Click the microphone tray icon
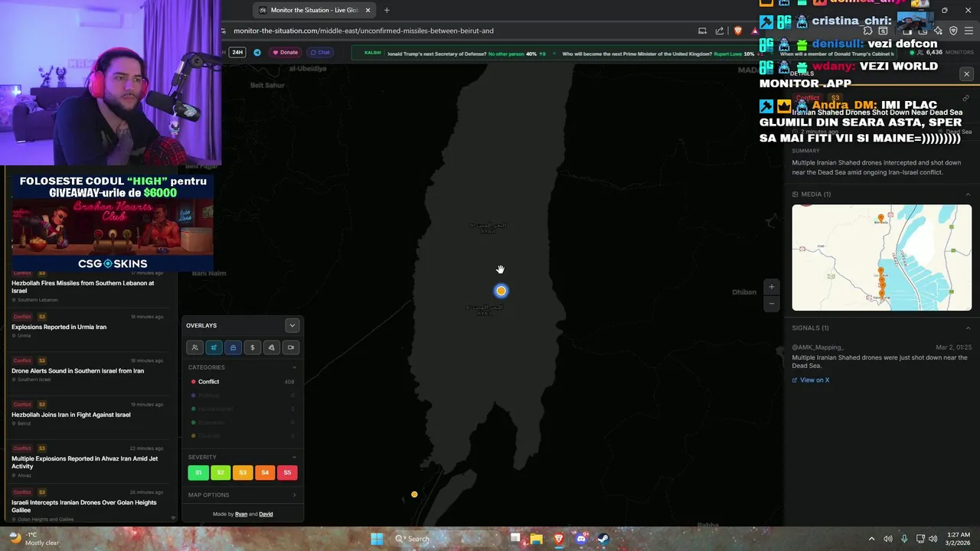980x551 pixels. [x=904, y=539]
